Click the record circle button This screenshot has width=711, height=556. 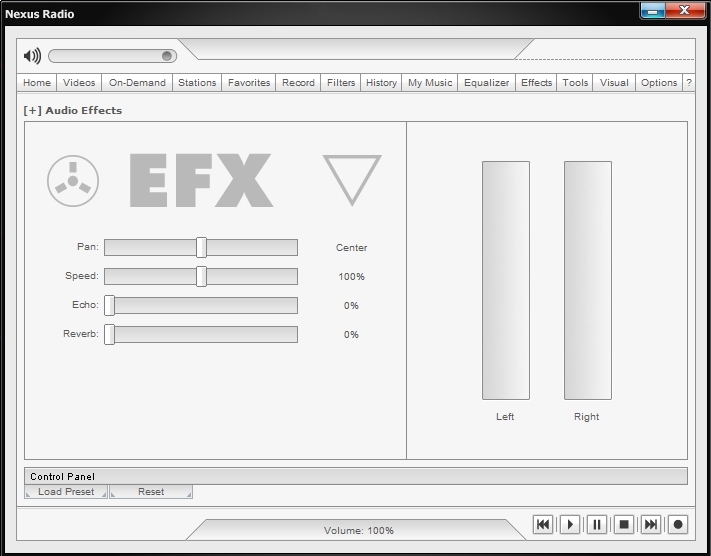coord(678,525)
